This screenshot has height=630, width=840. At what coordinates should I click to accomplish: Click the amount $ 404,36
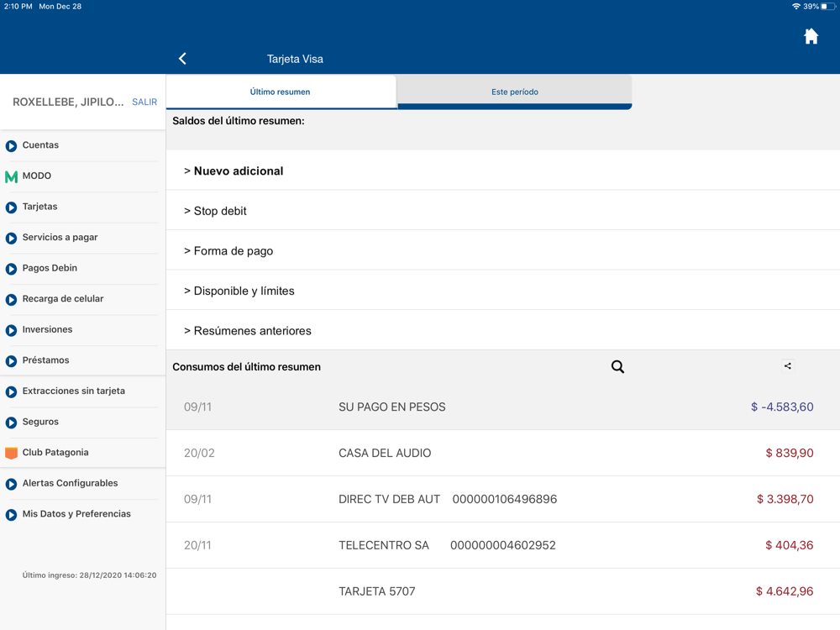tap(789, 545)
